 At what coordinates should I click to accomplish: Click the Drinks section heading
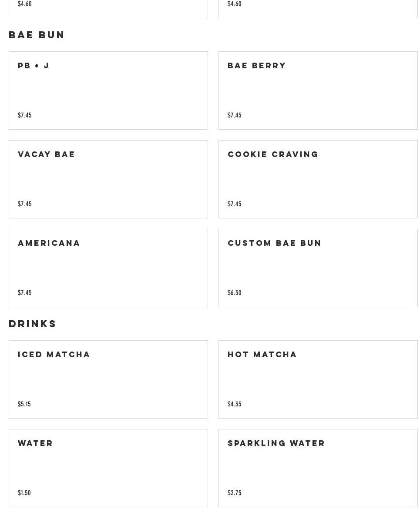tap(33, 324)
